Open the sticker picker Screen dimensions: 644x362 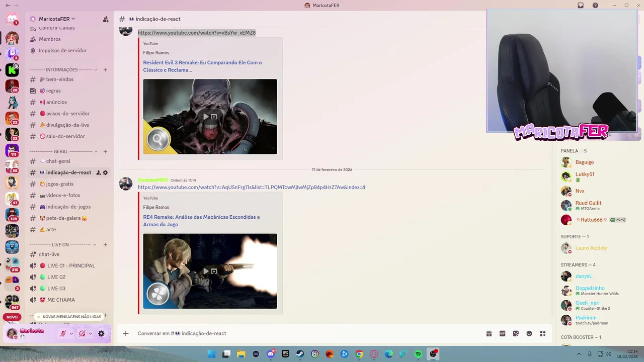[x=516, y=333]
